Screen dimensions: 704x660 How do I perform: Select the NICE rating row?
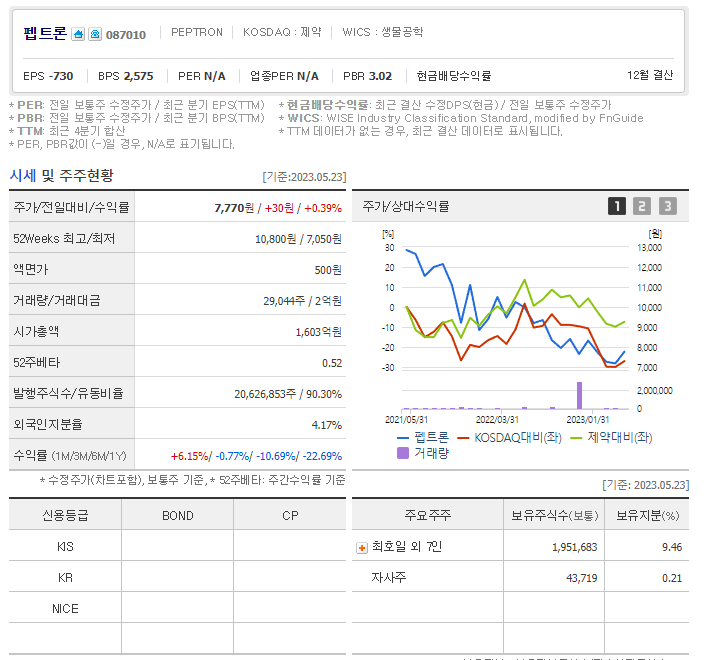pyautogui.click(x=177, y=608)
